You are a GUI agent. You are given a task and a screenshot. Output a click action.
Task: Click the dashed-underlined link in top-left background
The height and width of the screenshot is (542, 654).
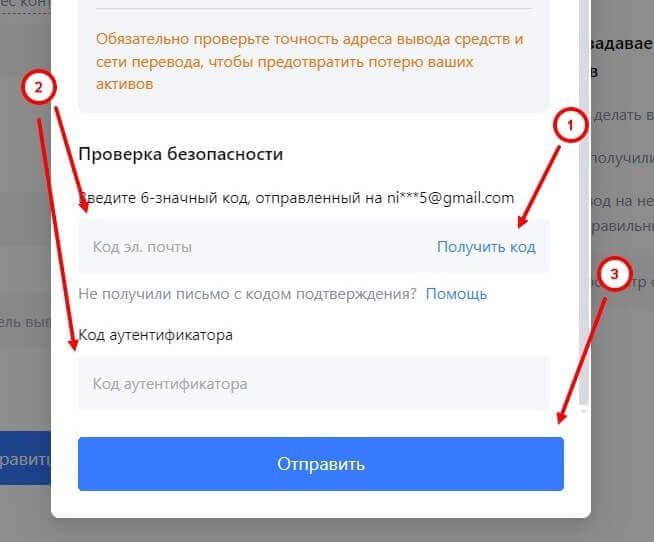25,6
